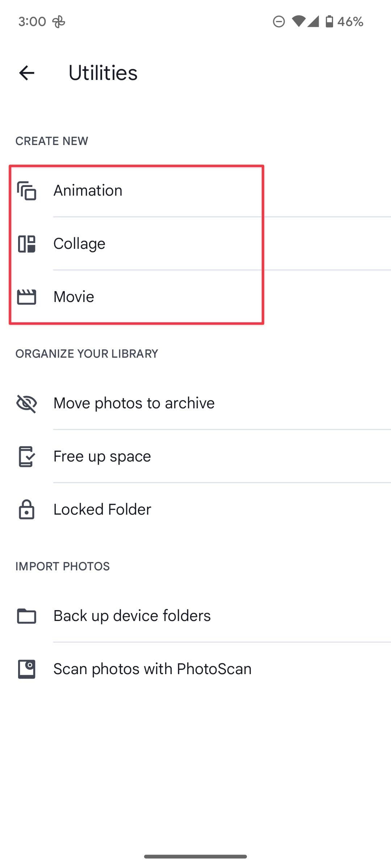Open the Animation option

tap(88, 191)
